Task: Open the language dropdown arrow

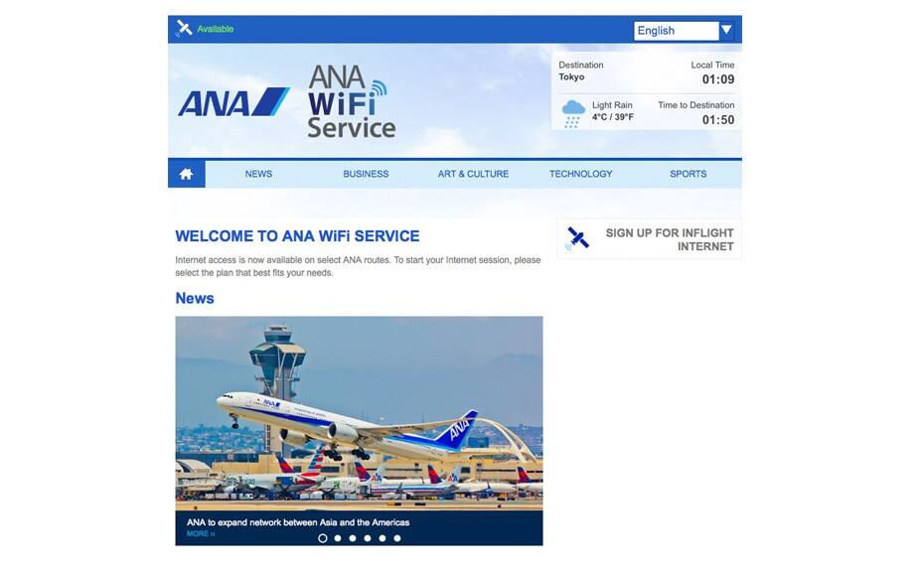Action: pyautogui.click(x=726, y=30)
